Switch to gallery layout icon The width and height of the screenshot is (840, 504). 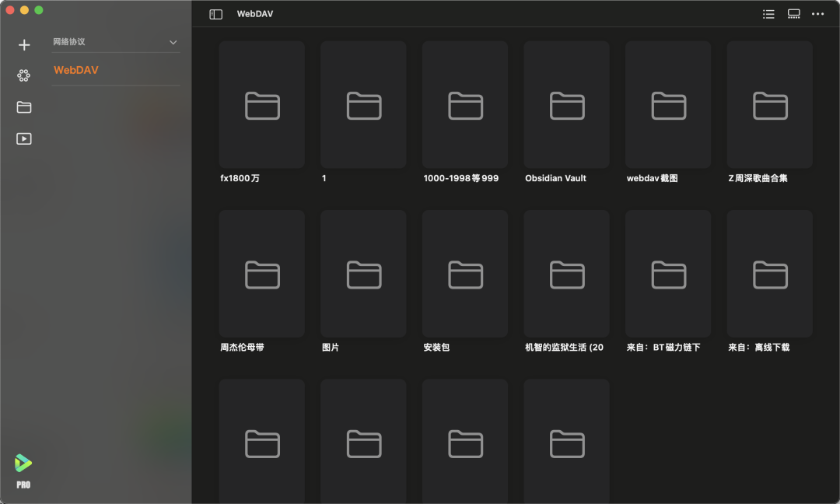[x=794, y=15]
